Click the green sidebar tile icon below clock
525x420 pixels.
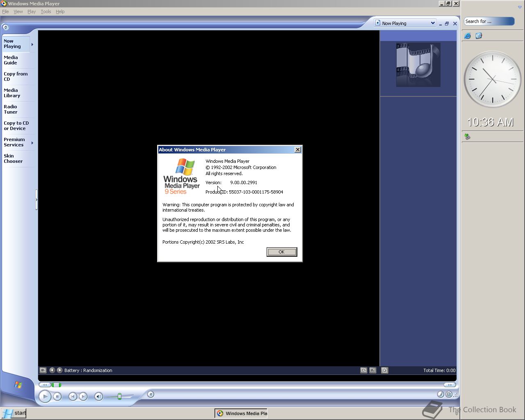[x=467, y=136]
